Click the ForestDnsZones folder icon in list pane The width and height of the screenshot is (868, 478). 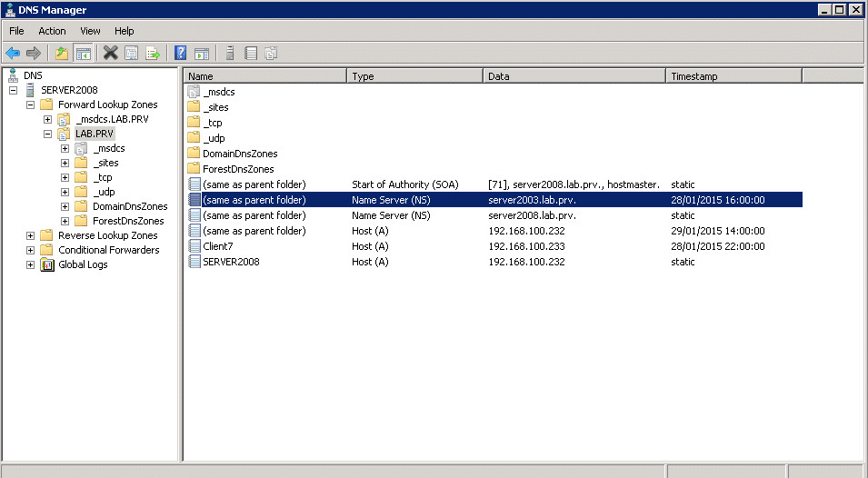[x=194, y=169]
